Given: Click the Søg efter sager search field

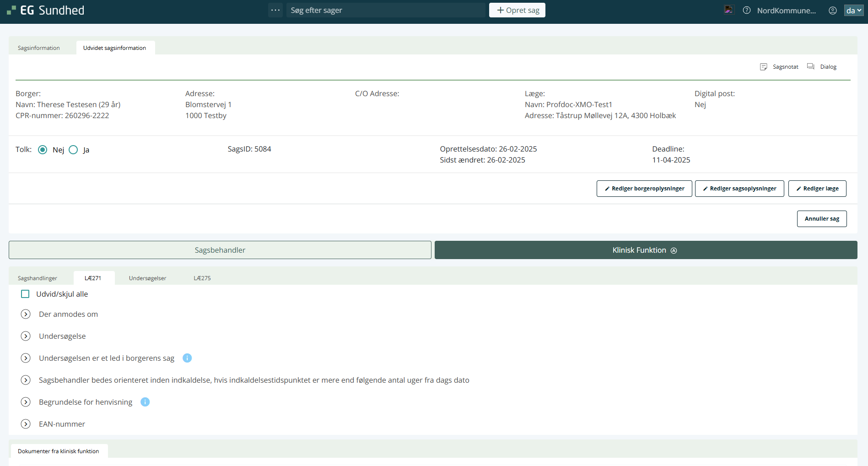Looking at the screenshot, I should 385,10.
